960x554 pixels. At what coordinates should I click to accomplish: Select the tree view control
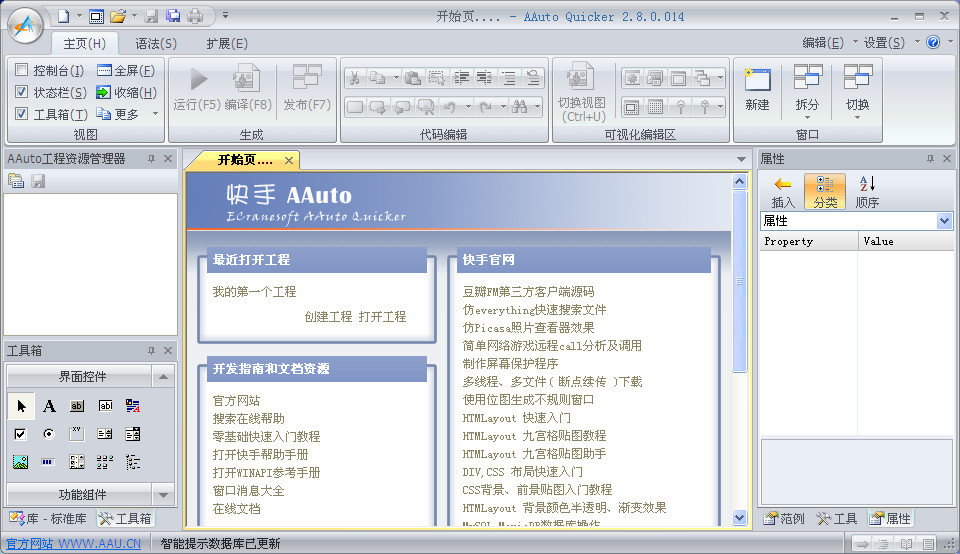(133, 462)
